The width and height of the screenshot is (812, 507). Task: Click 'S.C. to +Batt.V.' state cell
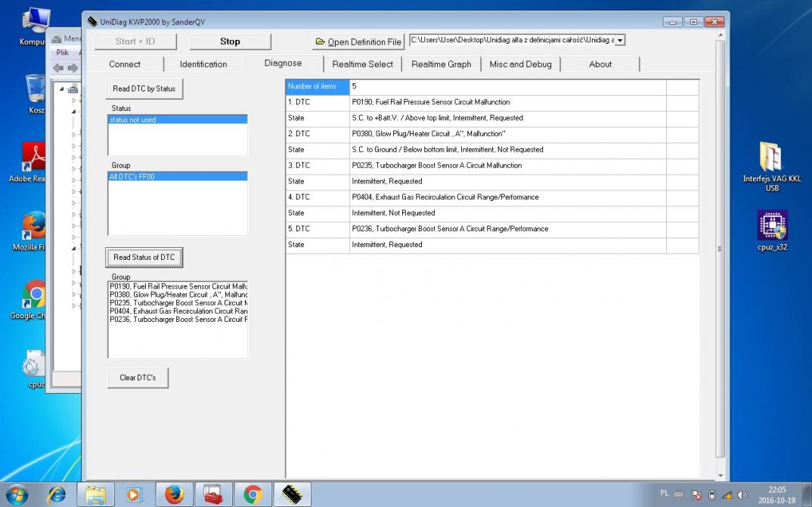click(507, 118)
